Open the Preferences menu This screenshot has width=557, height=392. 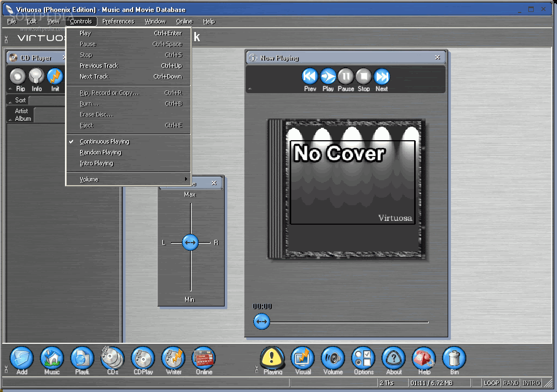tap(119, 21)
